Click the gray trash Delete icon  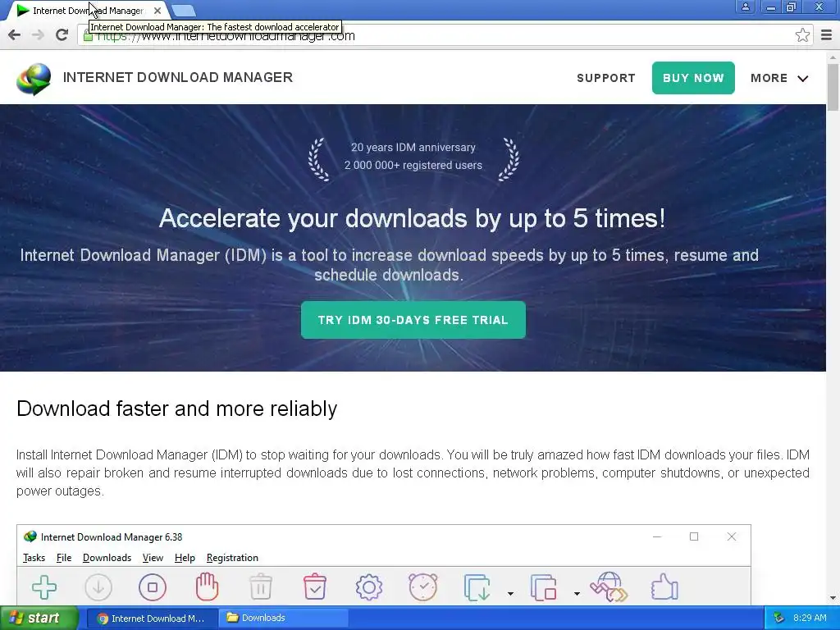pyautogui.click(x=261, y=587)
